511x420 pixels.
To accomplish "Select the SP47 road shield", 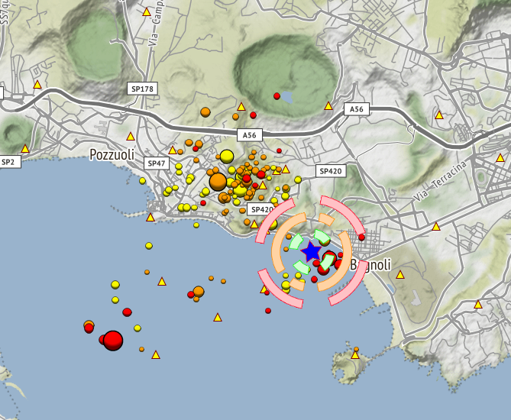I will tap(157, 163).
